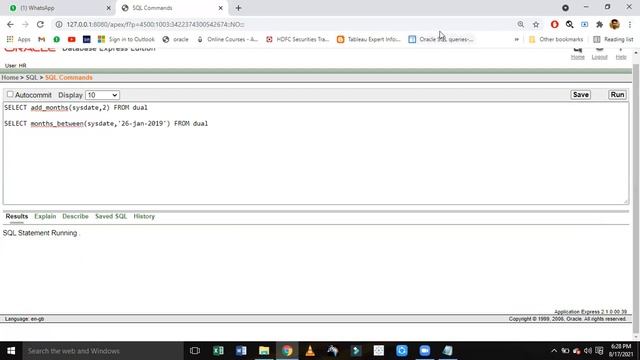Screen dimensions: 640x360
Task: Open the zoom magnifier icon in address bar
Action: (520, 24)
